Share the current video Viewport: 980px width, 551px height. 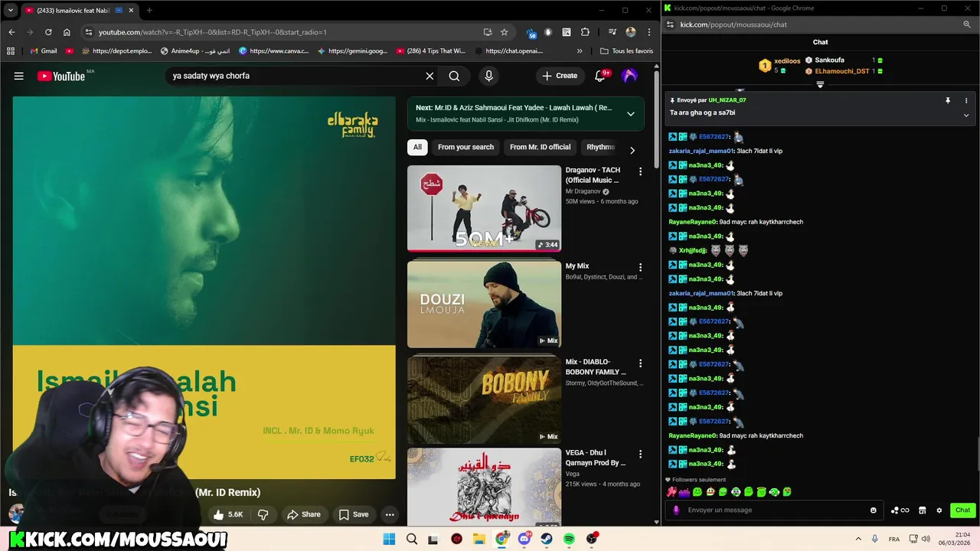click(x=303, y=514)
